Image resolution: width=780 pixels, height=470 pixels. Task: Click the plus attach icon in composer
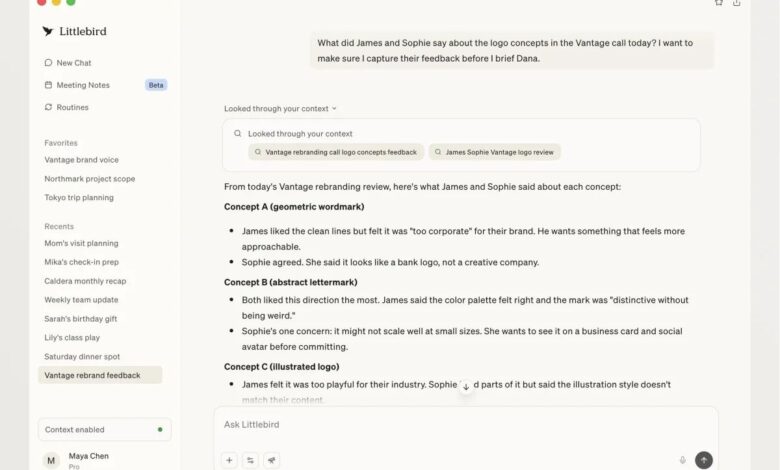(x=230, y=460)
